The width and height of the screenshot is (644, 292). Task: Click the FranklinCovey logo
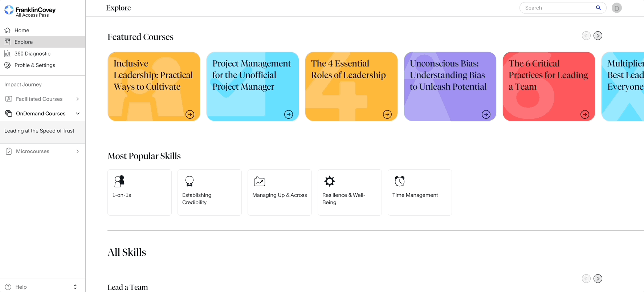pos(30,11)
